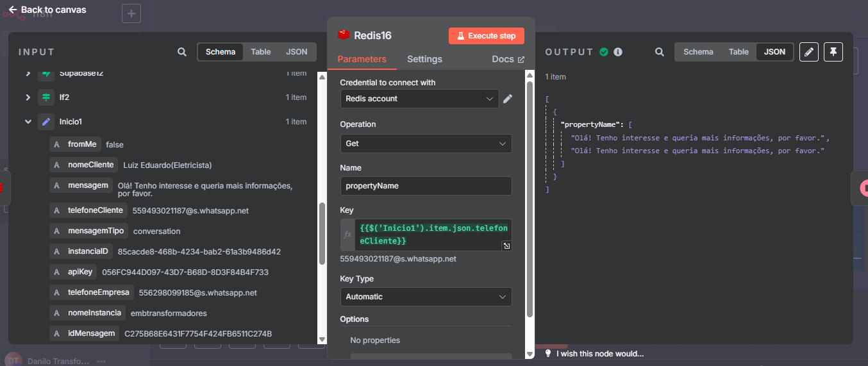Expand the If2 input node
Image resolution: width=868 pixels, height=366 pixels.
(x=28, y=97)
